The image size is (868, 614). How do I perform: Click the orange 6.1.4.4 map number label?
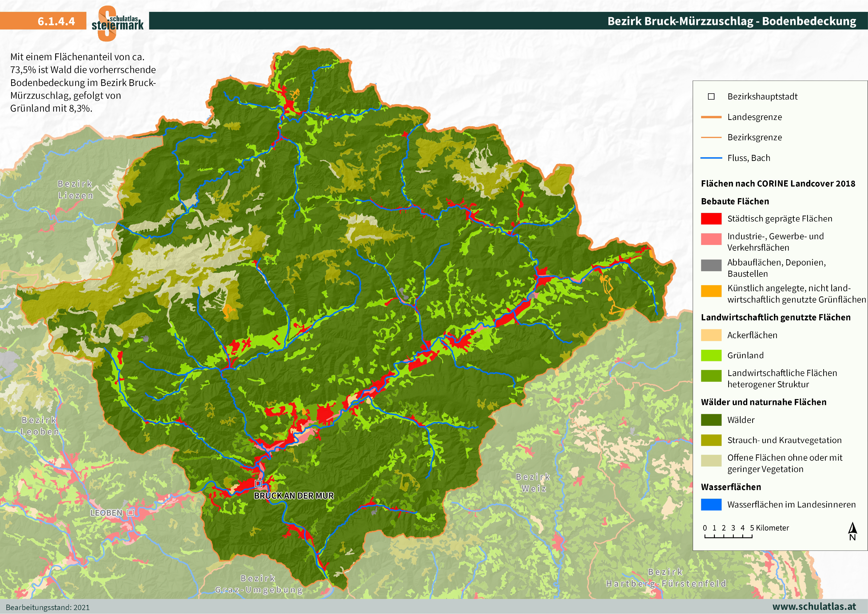(x=56, y=21)
